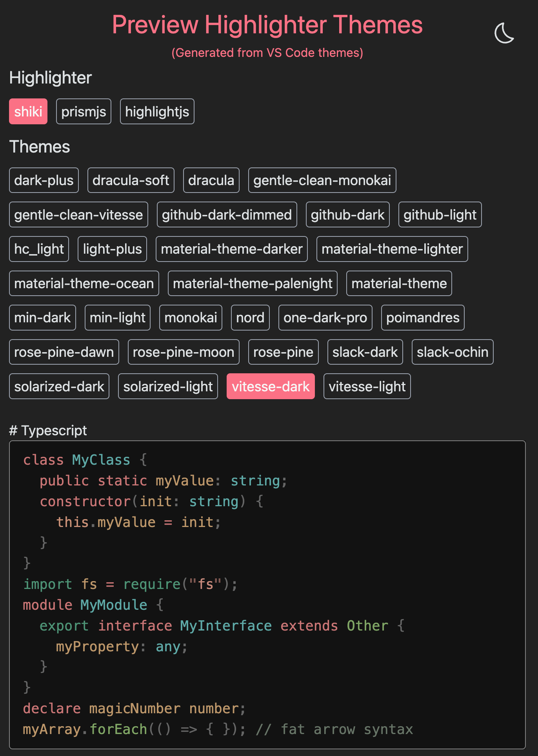The image size is (538, 756).
Task: Select rose-pine-moon theme
Action: pyautogui.click(x=184, y=352)
